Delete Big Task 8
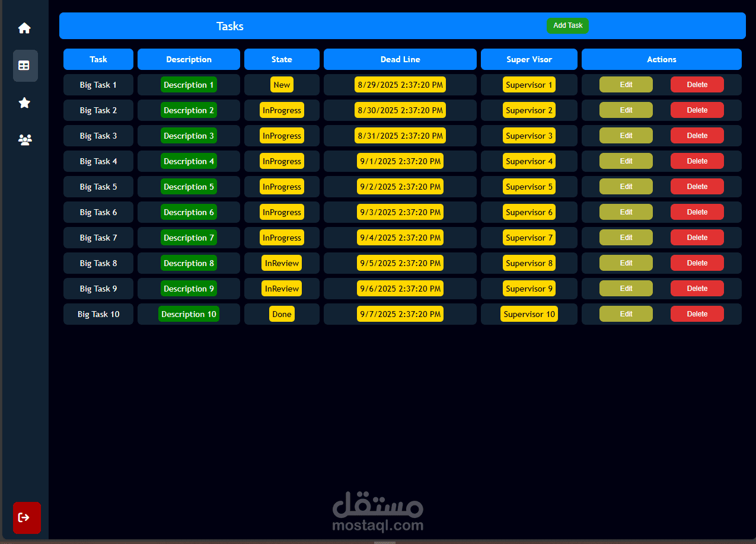 (697, 263)
